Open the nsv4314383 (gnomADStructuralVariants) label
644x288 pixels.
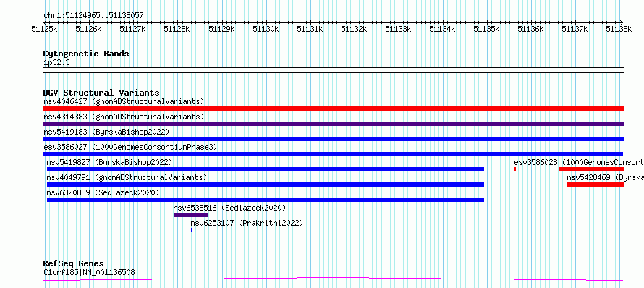[124, 117]
